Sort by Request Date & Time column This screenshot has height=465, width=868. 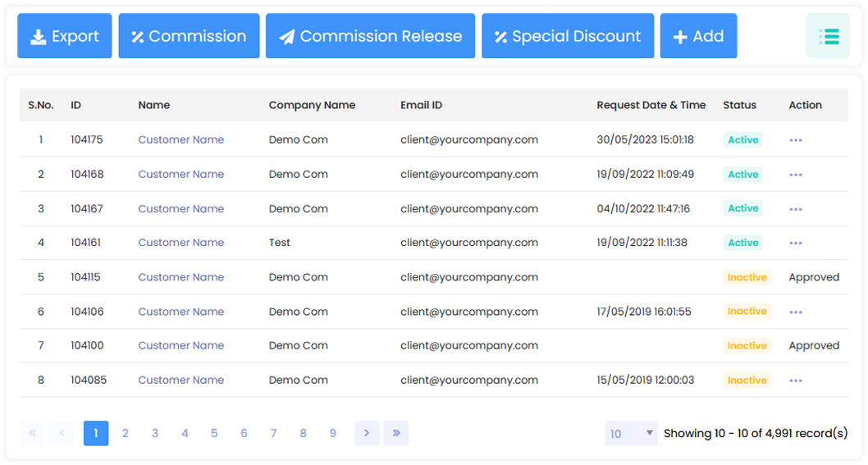tap(651, 105)
